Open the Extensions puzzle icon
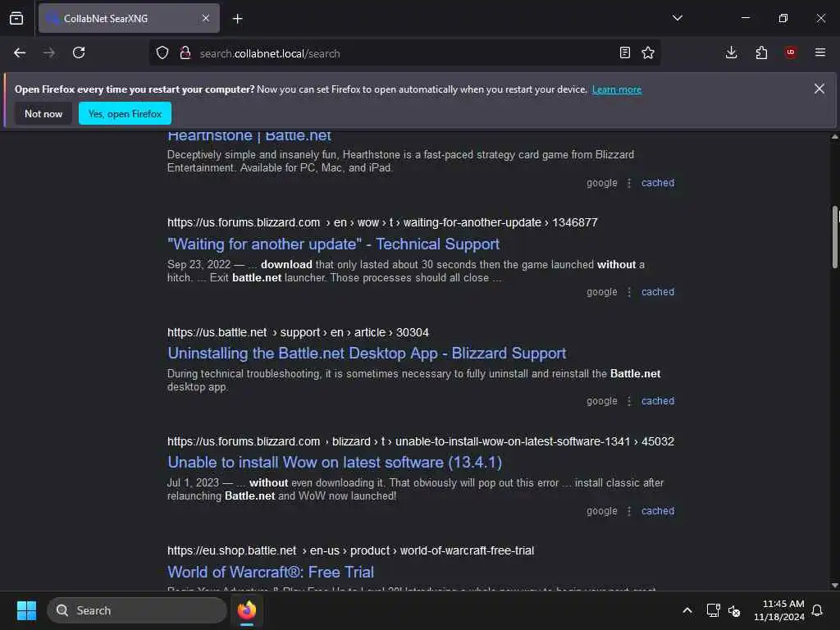This screenshot has height=630, width=840. [x=761, y=52]
